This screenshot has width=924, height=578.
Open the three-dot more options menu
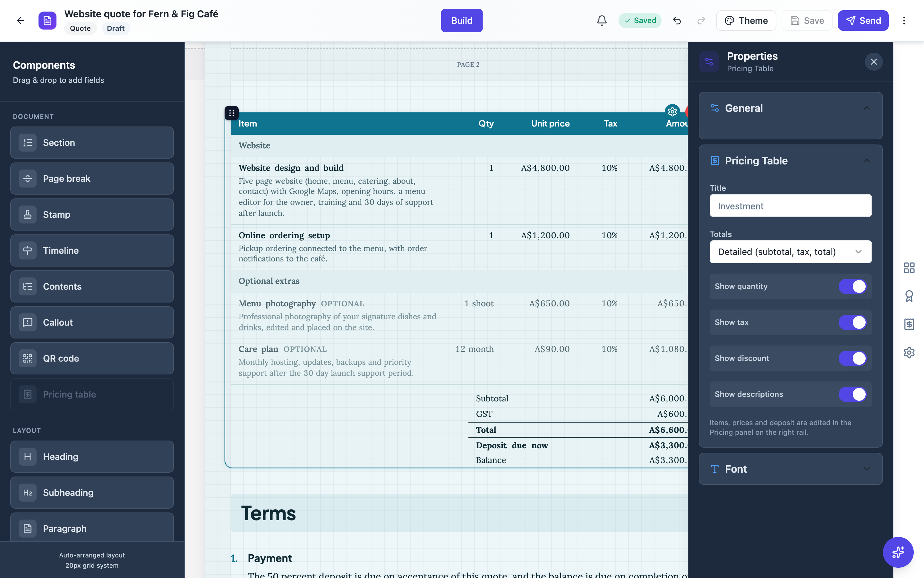(904, 21)
